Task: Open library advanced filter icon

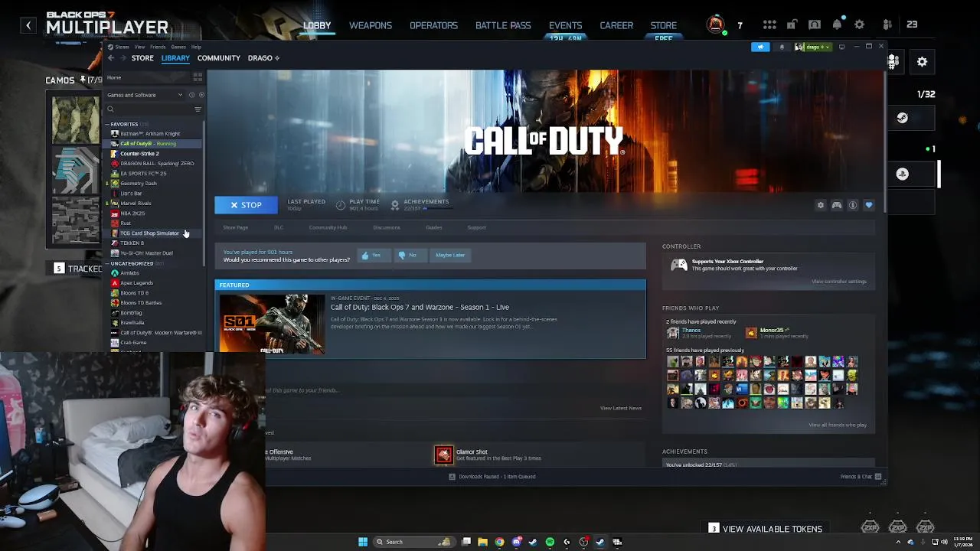Action: [x=198, y=109]
